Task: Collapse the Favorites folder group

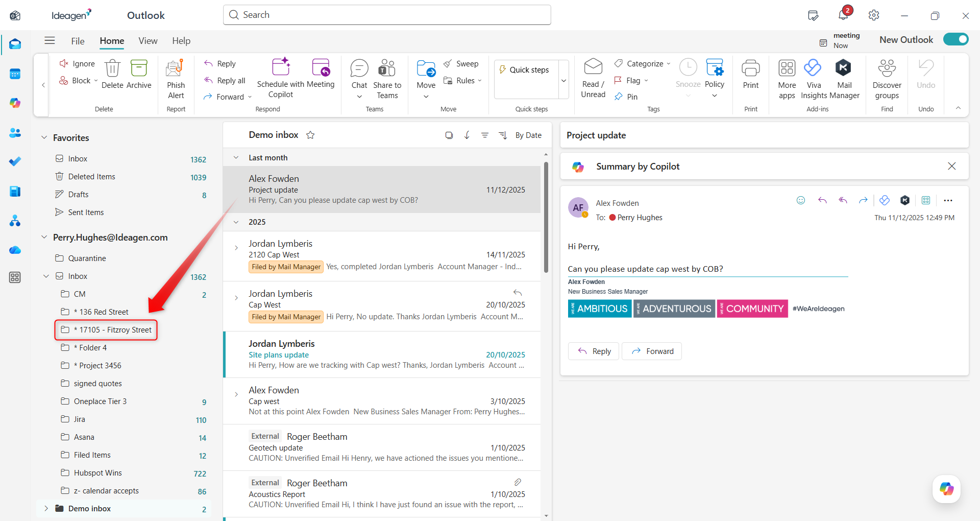Action: click(x=44, y=138)
